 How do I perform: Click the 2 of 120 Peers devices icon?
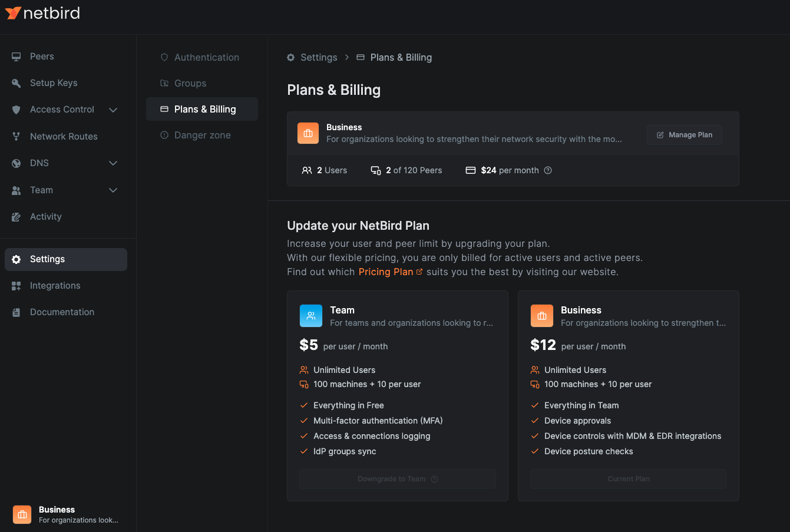(376, 170)
